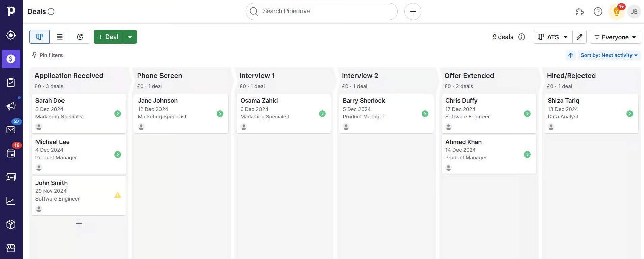Click Sarah Doe's owner avatar icon

point(39,127)
